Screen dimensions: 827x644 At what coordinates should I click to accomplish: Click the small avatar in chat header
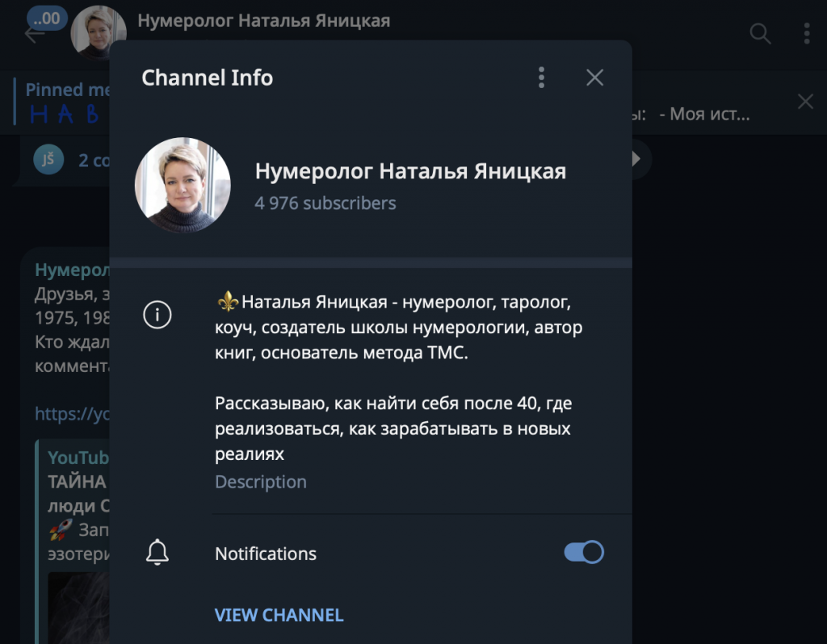pos(98,32)
